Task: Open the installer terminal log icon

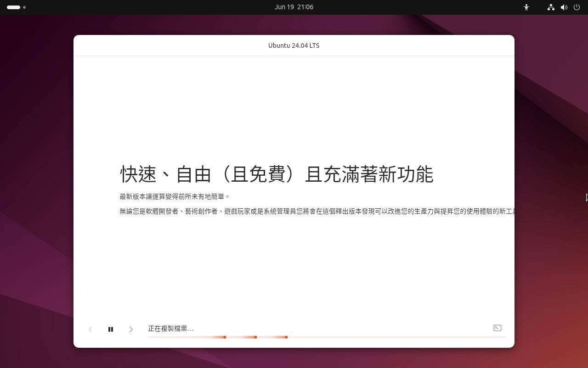Action: [497, 328]
